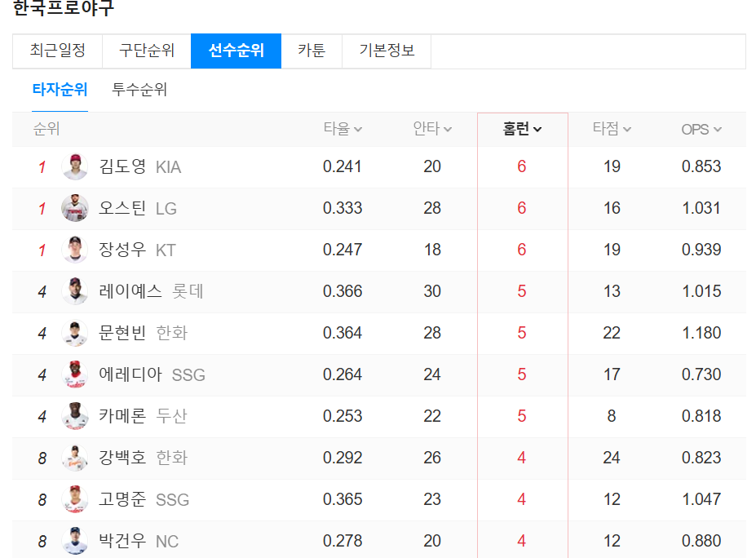This screenshot has width=756, height=558.
Task: Open player 문현빈 name link
Action: tap(122, 333)
